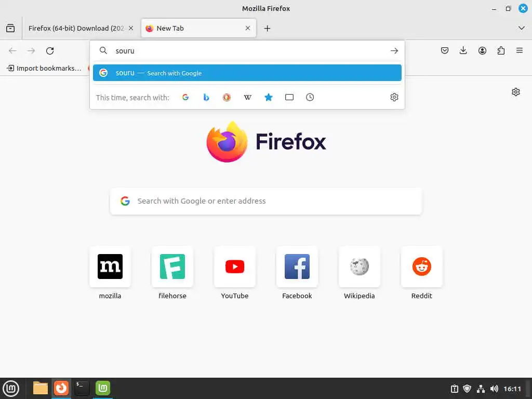Viewport: 532px width, 399px height.
Task: Save to Pocket icon
Action: tap(445, 51)
